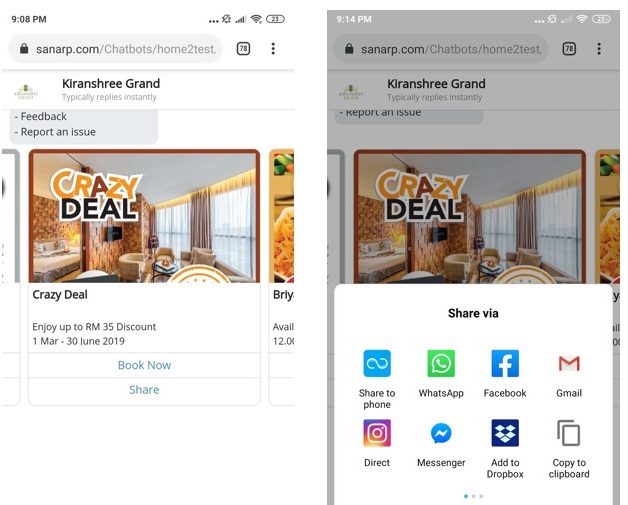This screenshot has width=628, height=505.
Task: Open browser overflow menu in 9:14 PM screen
Action: click(x=598, y=49)
